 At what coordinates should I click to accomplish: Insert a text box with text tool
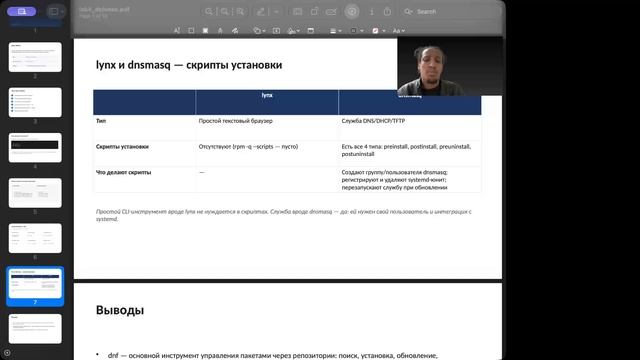click(276, 31)
